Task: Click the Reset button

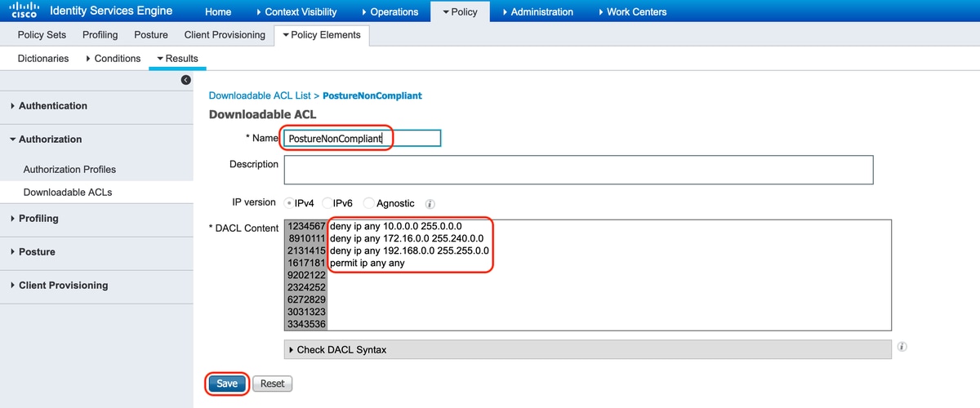Action: pyautogui.click(x=272, y=384)
